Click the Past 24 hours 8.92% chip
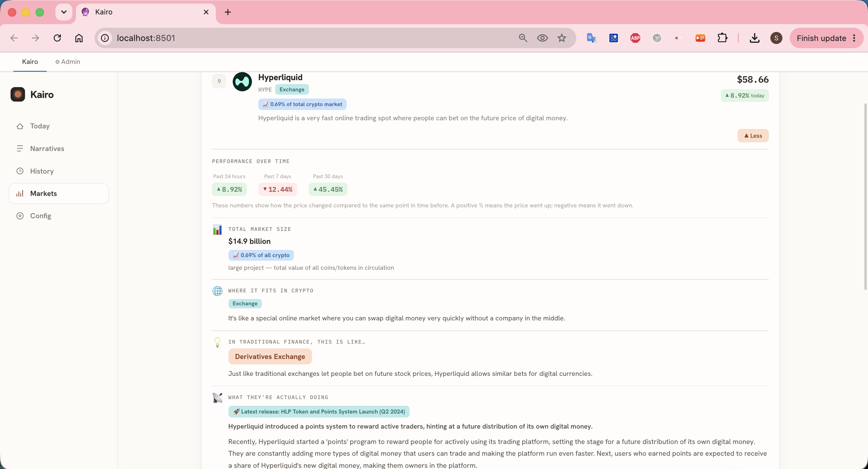The width and height of the screenshot is (868, 469). click(x=229, y=189)
